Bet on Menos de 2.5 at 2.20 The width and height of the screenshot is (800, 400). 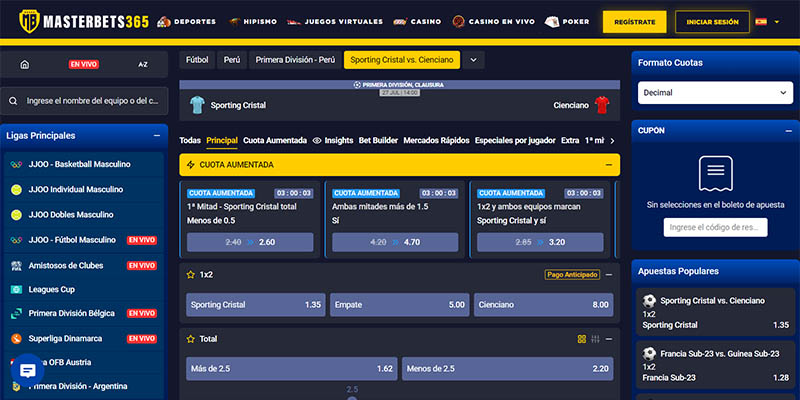pyautogui.click(x=508, y=368)
